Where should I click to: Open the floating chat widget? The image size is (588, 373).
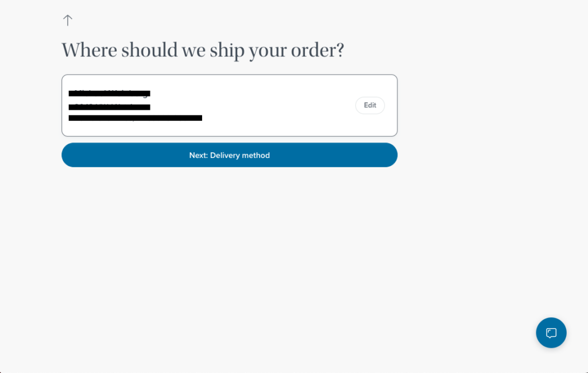pyautogui.click(x=551, y=333)
